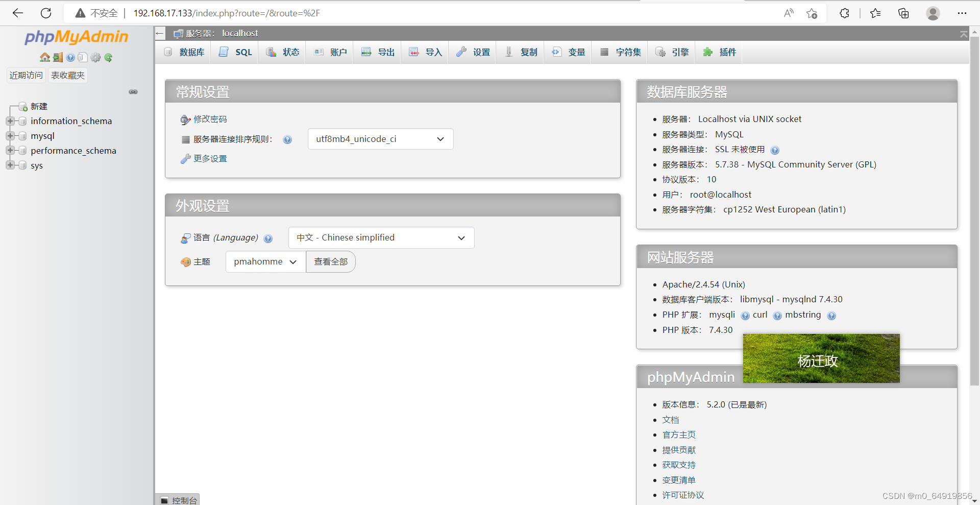Open the 插件 tab

pyautogui.click(x=719, y=52)
